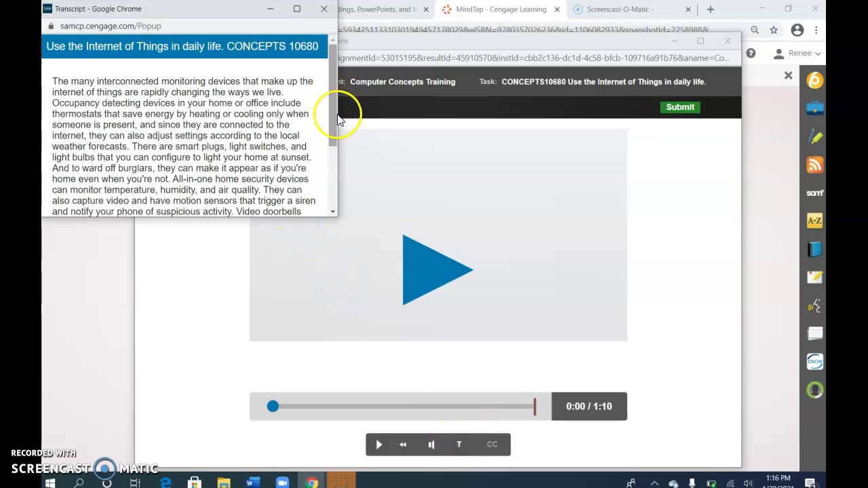Click the help question mark icon
This screenshot has width=868, height=488.
tap(751, 53)
